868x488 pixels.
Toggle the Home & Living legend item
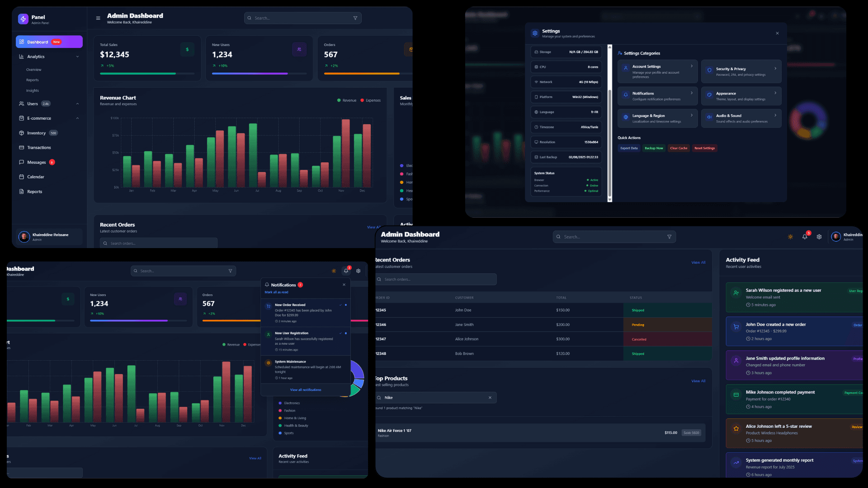(x=292, y=418)
